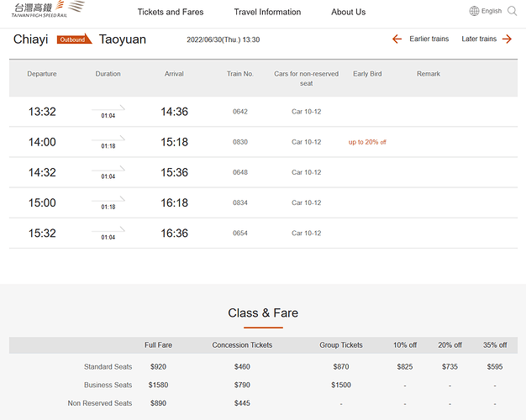Open the search magnifier icon
Image resolution: width=526 pixels, height=420 pixels.
[512, 11]
